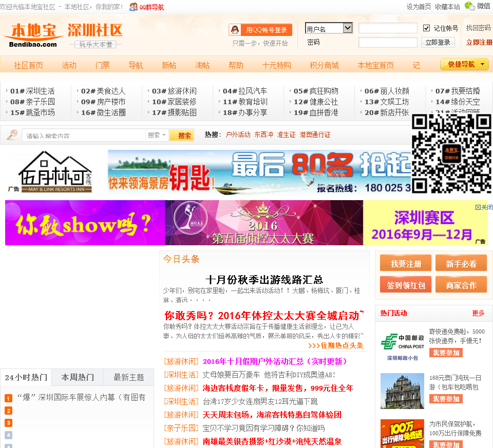Image resolution: width=493 pixels, height=448 pixels.
Task: Click the QR code image
Action: [x=451, y=153]
